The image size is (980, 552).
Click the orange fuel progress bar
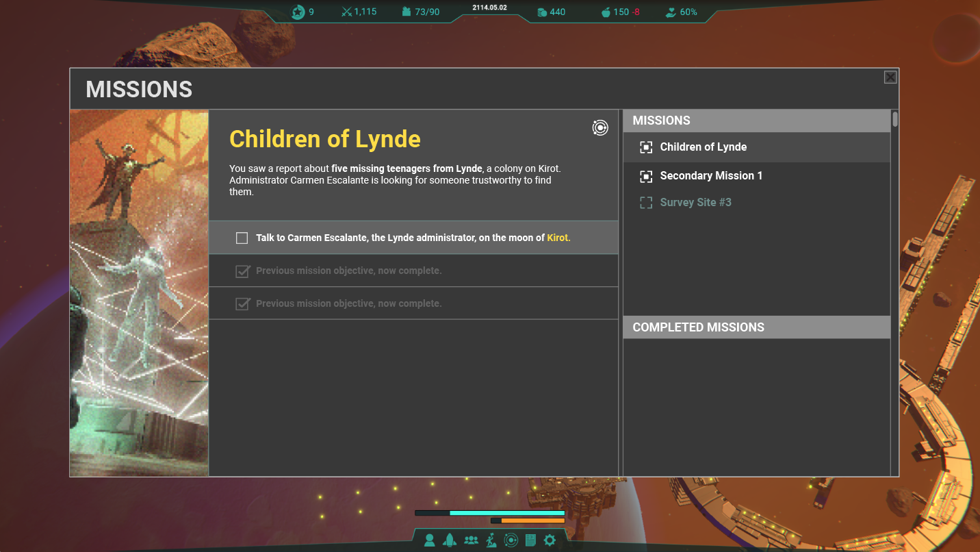pyautogui.click(x=528, y=520)
